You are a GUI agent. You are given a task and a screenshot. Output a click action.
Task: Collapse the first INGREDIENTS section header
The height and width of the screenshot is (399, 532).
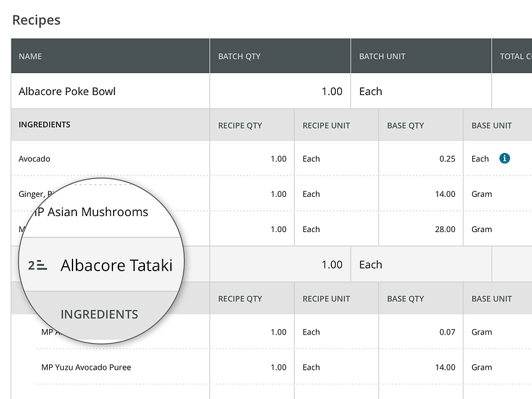46,125
